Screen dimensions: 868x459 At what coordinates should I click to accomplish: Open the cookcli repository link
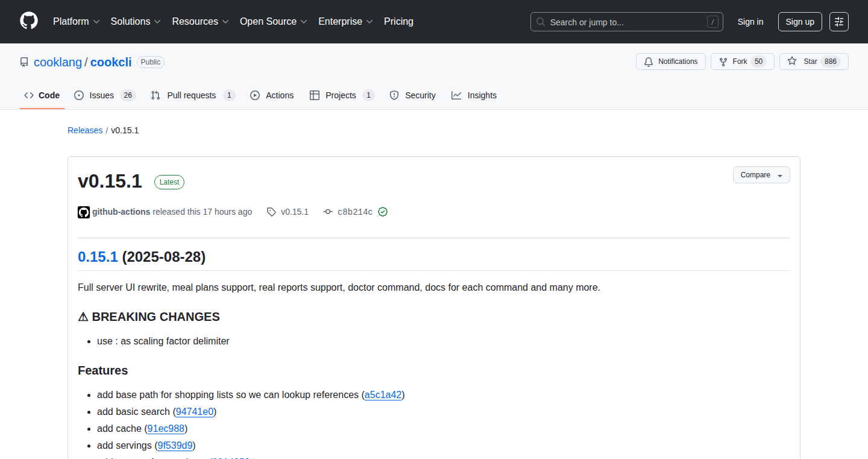coord(111,62)
